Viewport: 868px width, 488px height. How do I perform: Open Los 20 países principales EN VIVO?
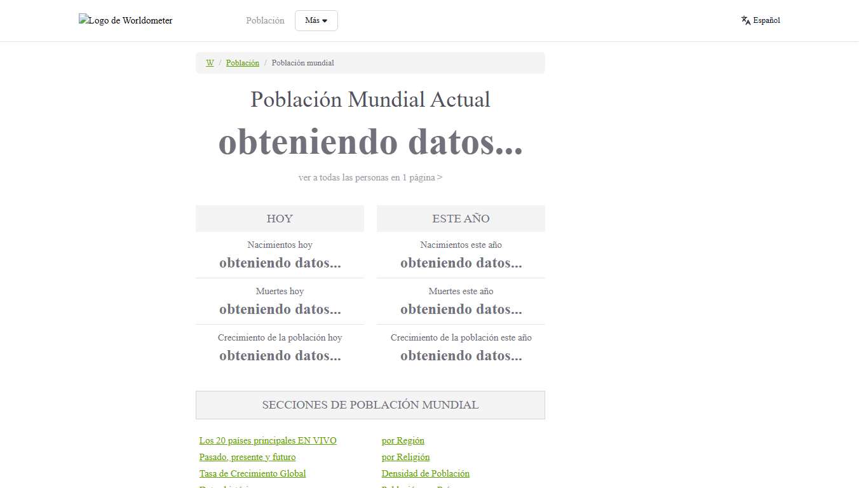point(268,440)
